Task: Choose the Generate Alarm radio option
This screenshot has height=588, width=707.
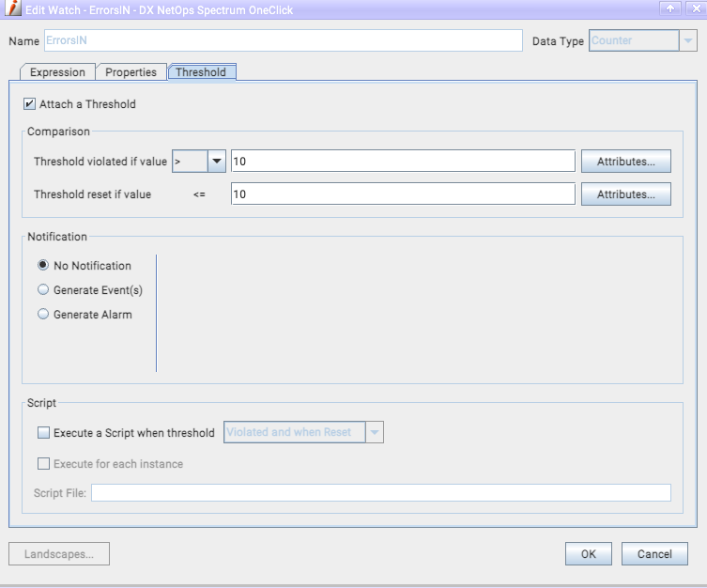Action: (x=43, y=314)
